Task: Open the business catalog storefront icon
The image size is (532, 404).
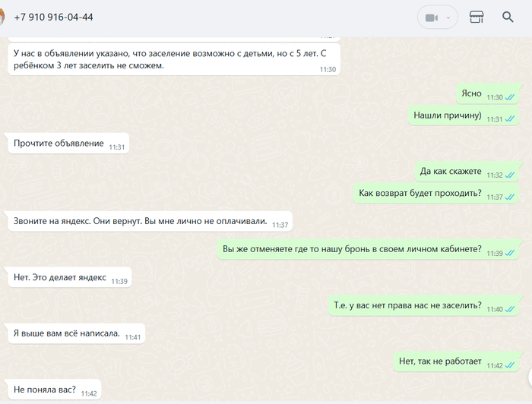Action: 477,17
